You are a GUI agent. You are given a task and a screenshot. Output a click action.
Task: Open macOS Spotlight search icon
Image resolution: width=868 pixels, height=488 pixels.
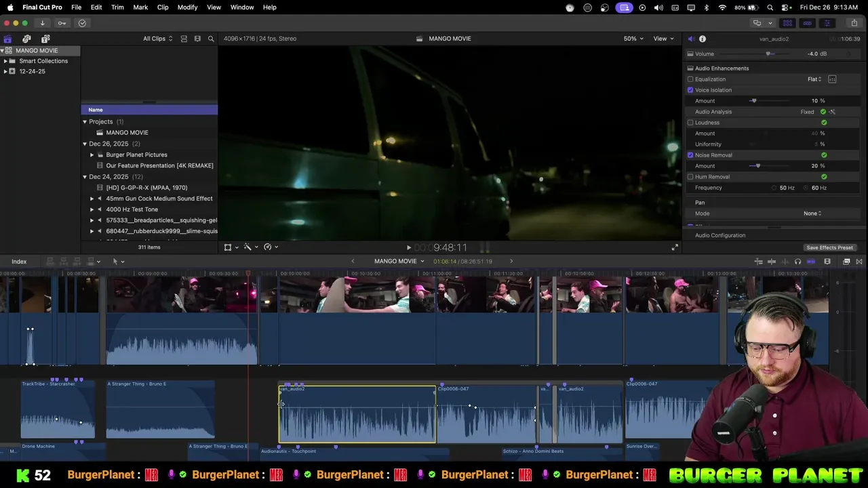pos(770,7)
